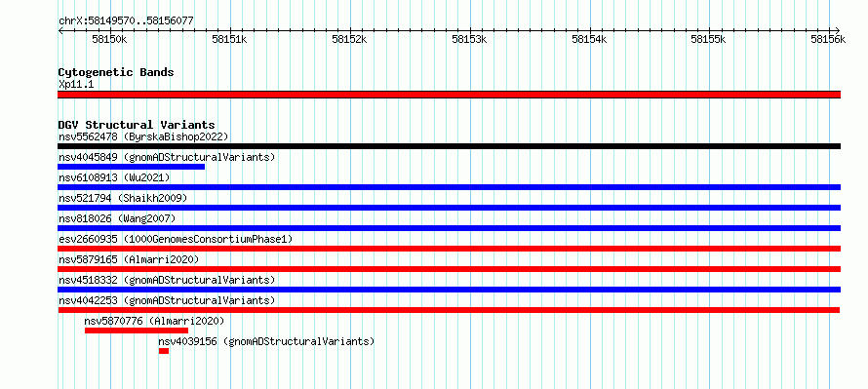Open variant nsv6108913 (Wu2021) label
The height and width of the screenshot is (389, 868).
point(114,177)
